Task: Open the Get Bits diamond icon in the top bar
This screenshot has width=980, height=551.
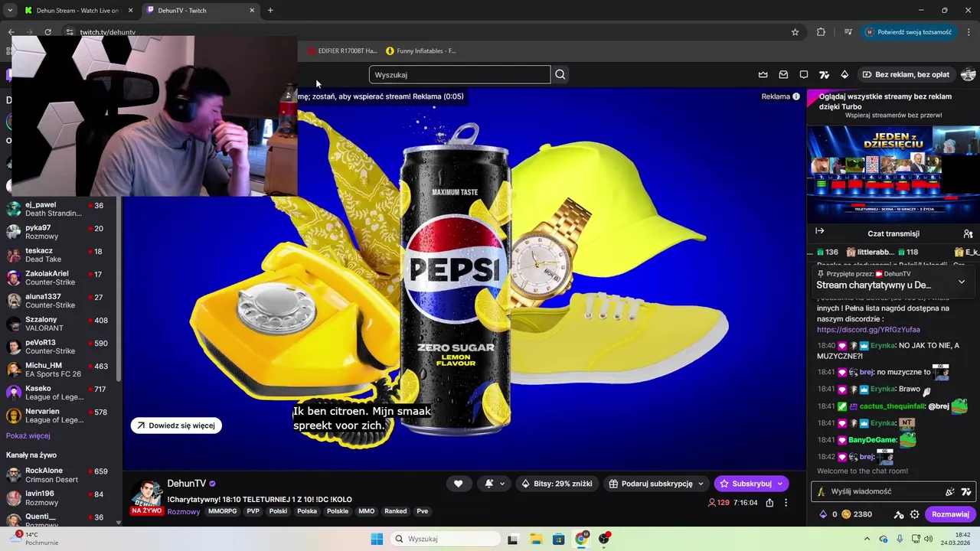Action: 844,74
